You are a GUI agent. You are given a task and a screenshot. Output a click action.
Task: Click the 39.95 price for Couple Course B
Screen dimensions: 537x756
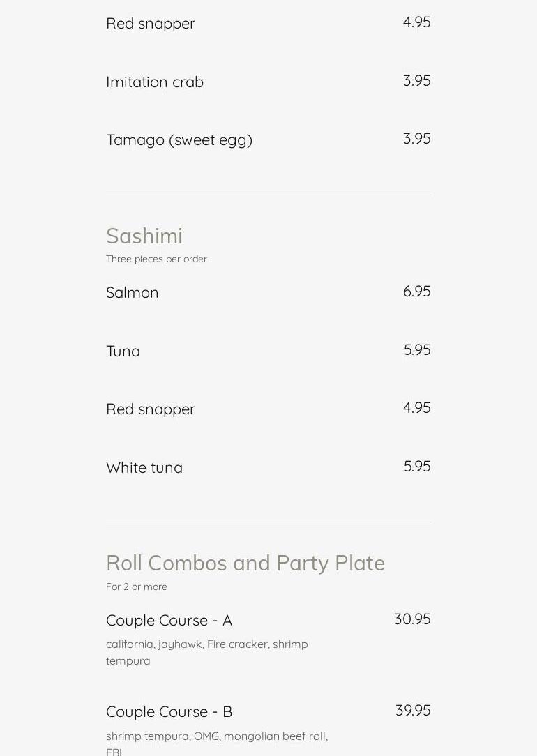(x=413, y=711)
